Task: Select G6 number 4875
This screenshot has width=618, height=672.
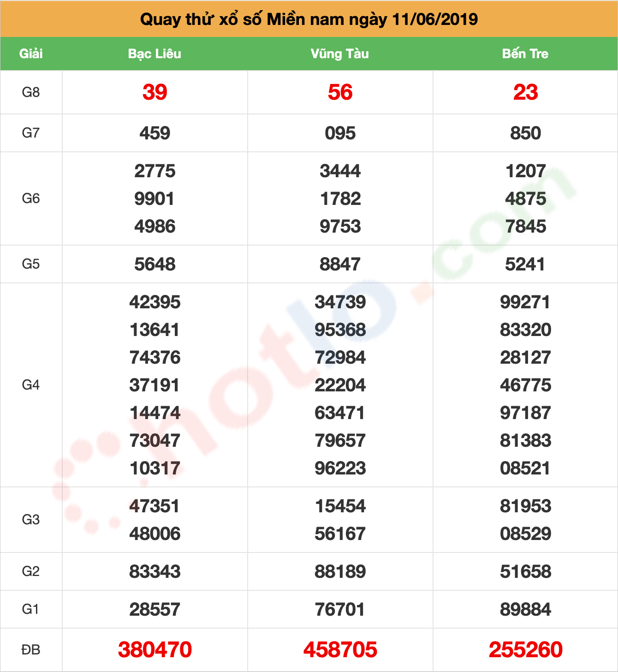Action: click(x=526, y=199)
